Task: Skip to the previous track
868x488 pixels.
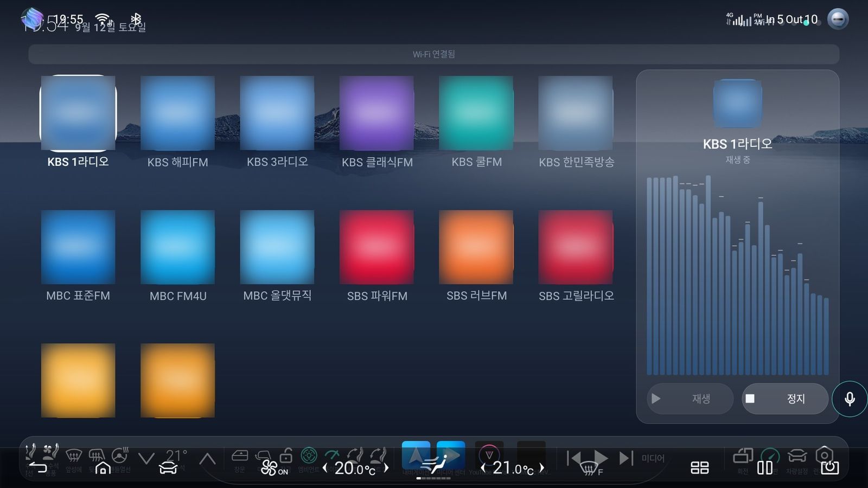Action: (x=574, y=458)
